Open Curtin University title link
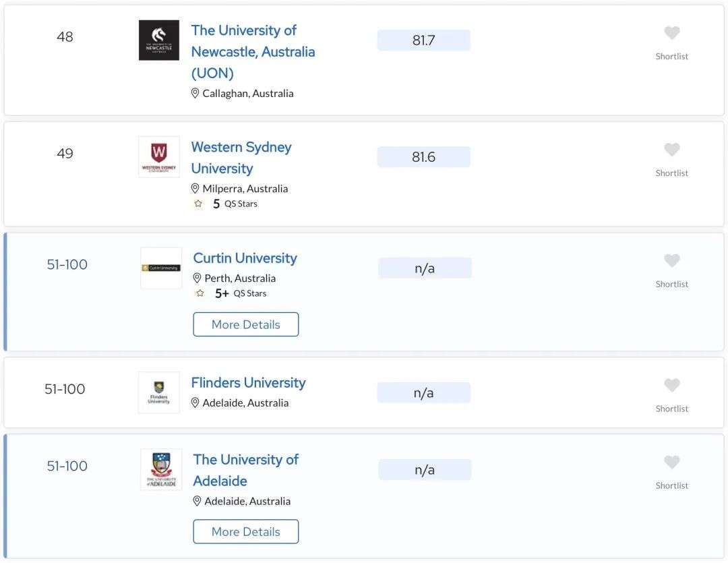 (x=245, y=258)
